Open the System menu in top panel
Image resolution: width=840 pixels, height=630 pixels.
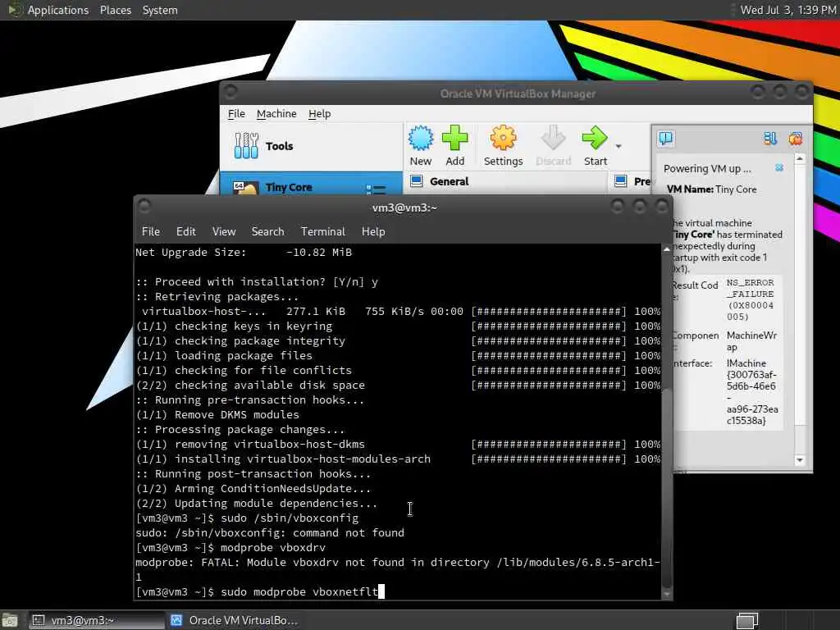[160, 10]
